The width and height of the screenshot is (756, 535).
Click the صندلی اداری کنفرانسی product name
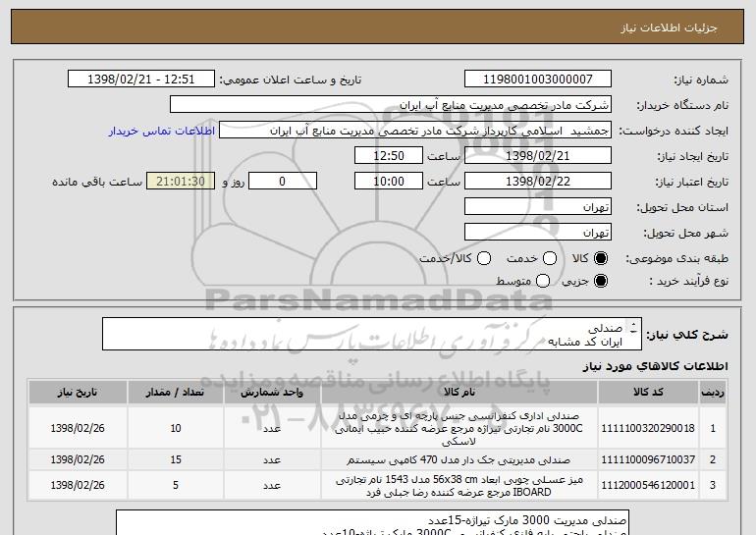point(459,428)
